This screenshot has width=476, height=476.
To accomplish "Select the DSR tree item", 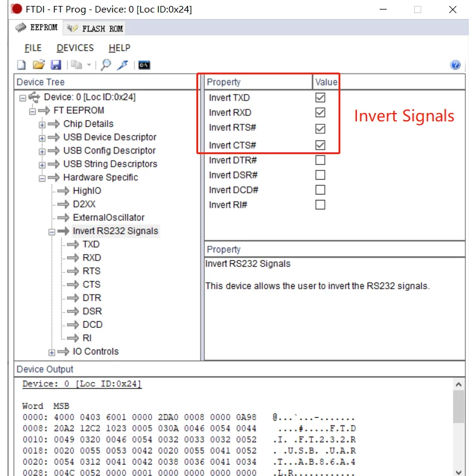I will [x=92, y=311].
